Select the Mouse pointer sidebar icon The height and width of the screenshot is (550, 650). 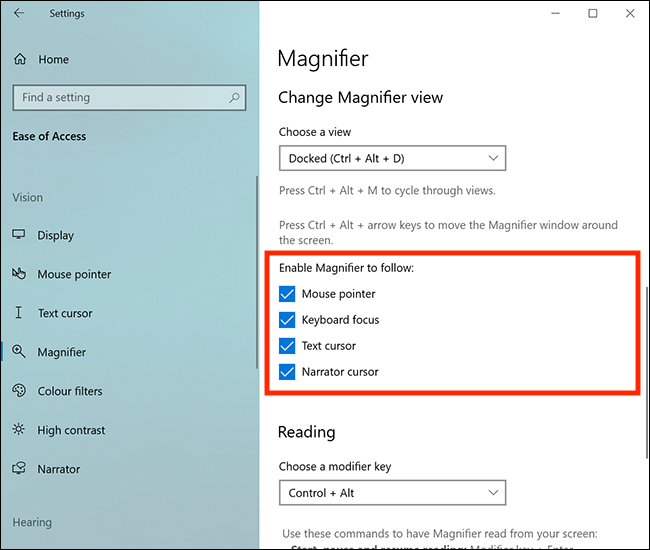[x=19, y=274]
